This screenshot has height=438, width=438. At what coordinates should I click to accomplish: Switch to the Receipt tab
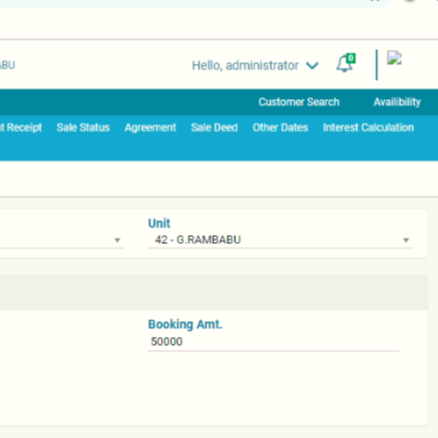pyautogui.click(x=21, y=128)
